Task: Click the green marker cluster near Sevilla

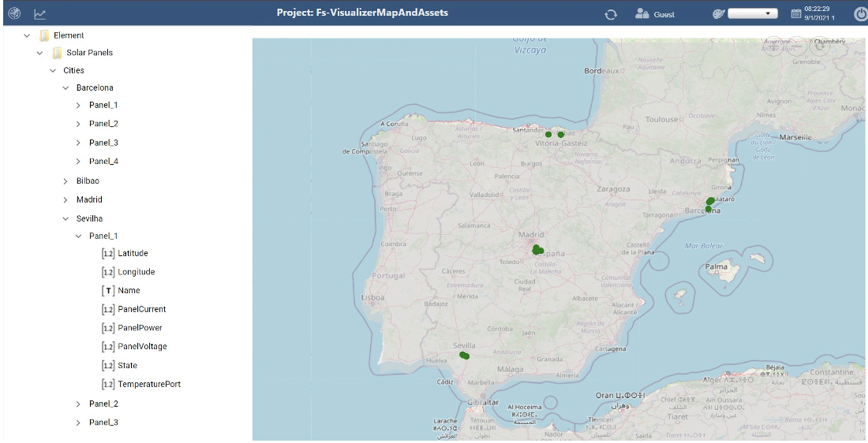Action: (x=464, y=356)
